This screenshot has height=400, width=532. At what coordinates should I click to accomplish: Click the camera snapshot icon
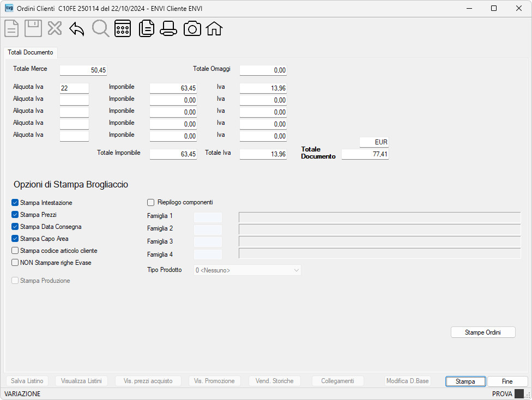click(x=192, y=28)
